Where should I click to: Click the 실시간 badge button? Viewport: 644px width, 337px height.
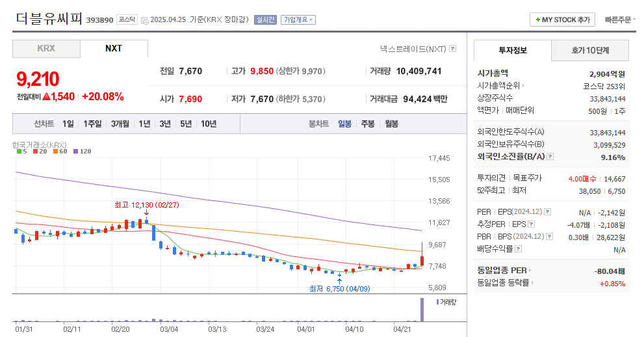[x=265, y=20]
